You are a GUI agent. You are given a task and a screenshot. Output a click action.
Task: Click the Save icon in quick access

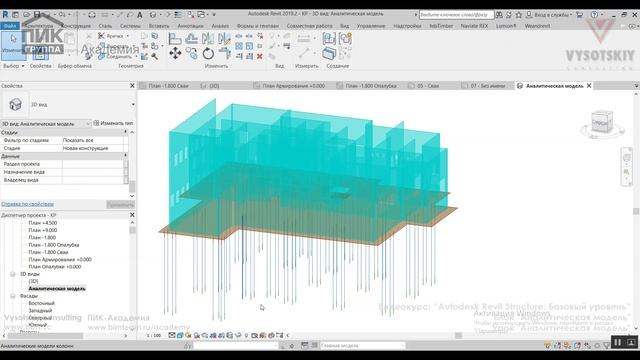(37, 15)
